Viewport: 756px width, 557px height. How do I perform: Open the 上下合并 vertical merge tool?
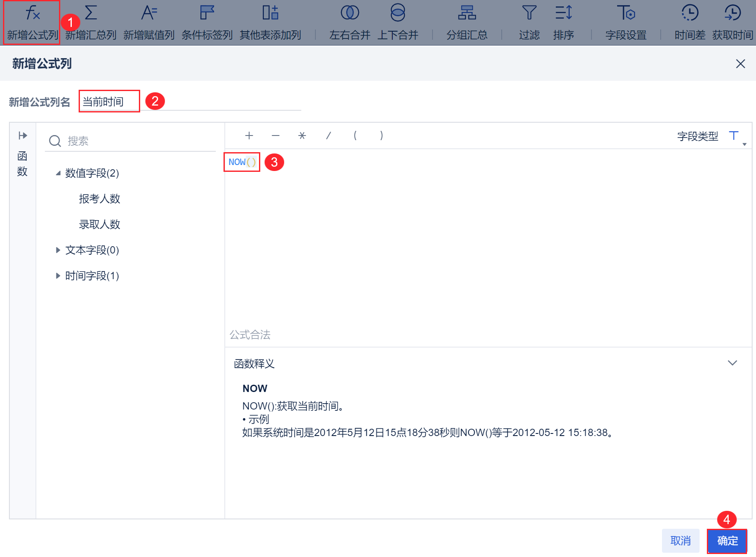[397, 23]
